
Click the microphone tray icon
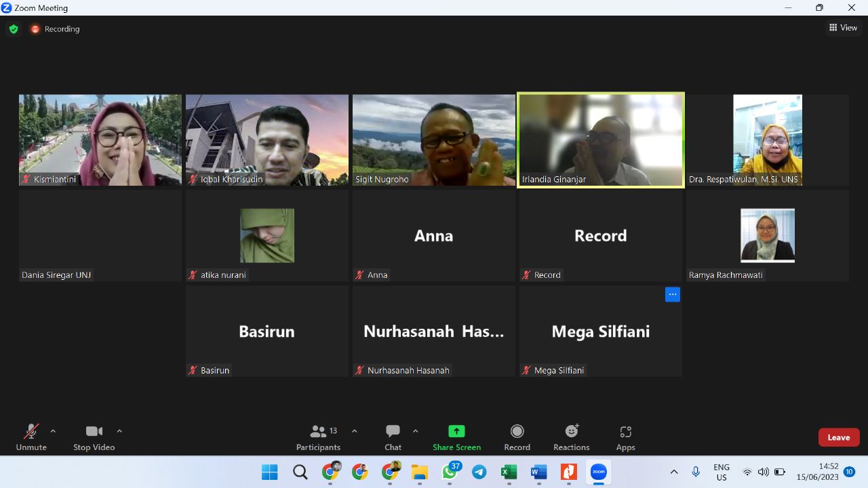coord(696,472)
